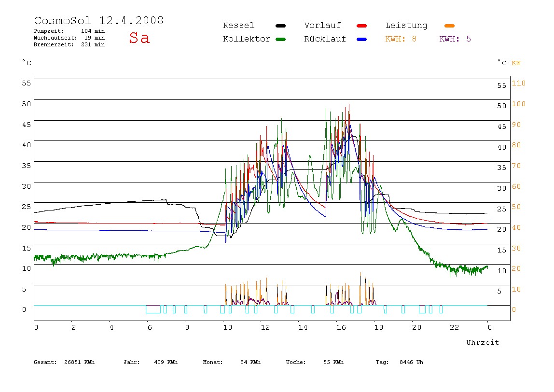Click hour "8" on the time axis
The height and width of the screenshot is (392, 554).
click(187, 328)
